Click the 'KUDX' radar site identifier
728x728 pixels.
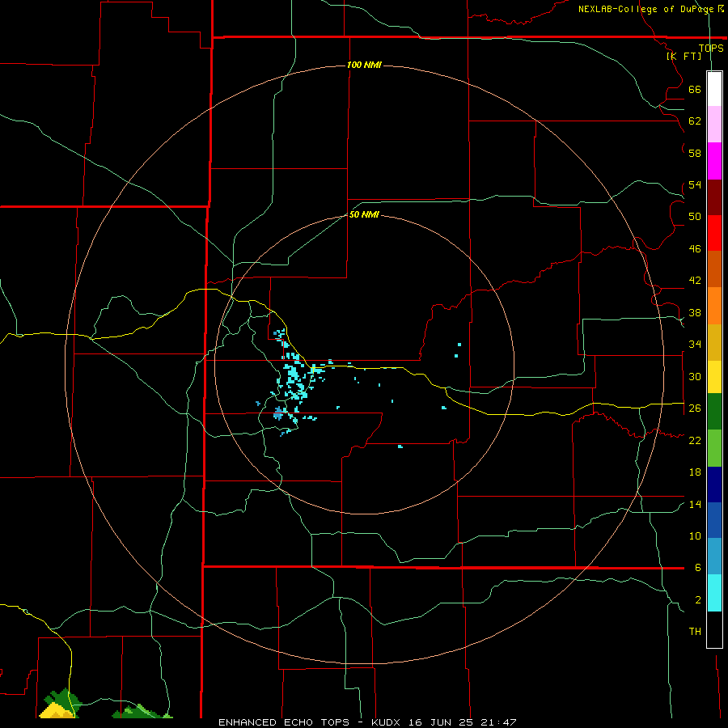click(387, 722)
